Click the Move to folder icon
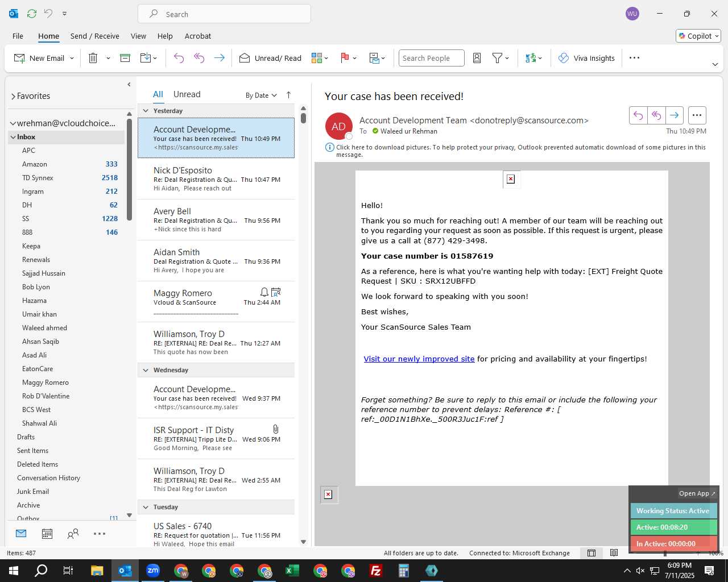This screenshot has width=728, height=582. click(146, 58)
